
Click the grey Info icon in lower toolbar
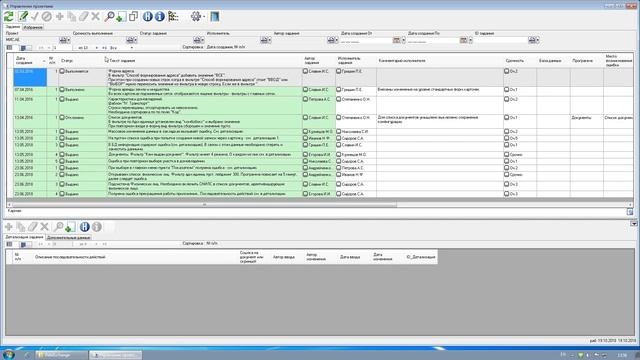coord(96,227)
